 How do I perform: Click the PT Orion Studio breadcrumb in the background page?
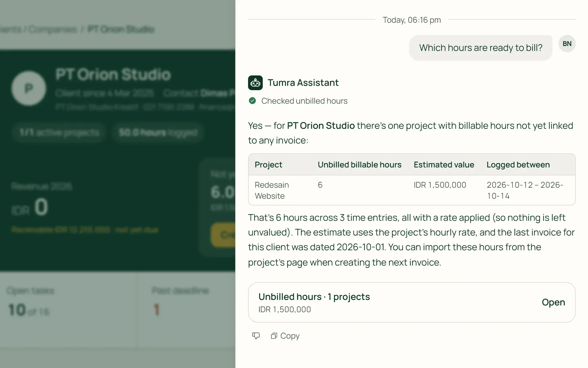[x=121, y=29]
